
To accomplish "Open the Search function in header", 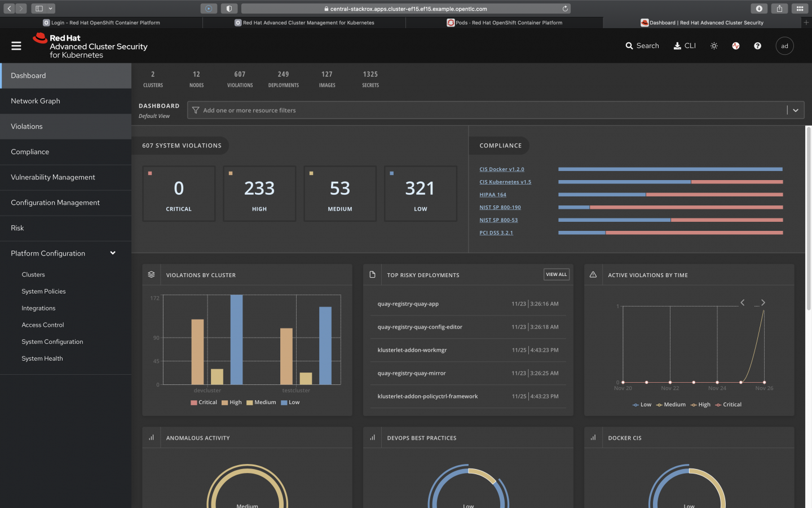I will click(642, 46).
